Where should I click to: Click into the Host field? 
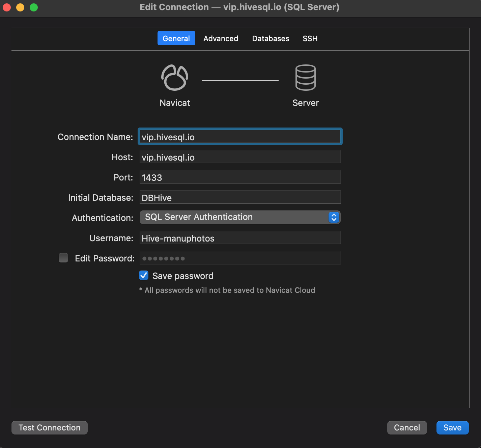pos(240,157)
